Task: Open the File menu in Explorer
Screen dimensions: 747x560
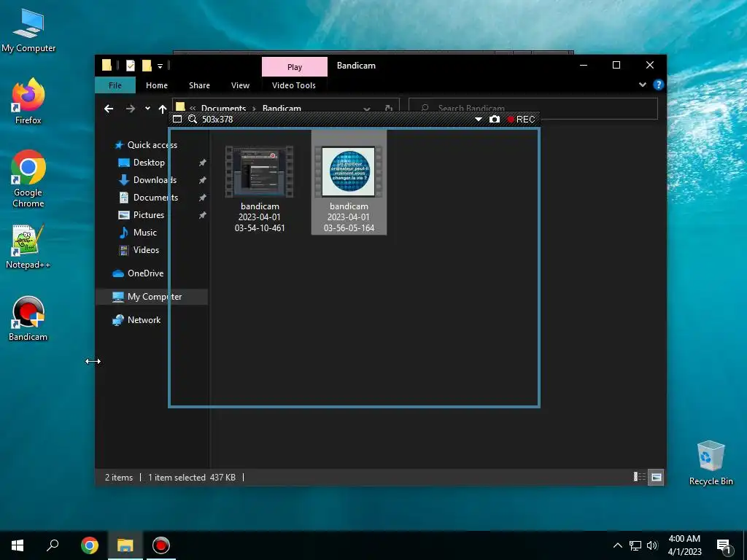Action: (115, 85)
